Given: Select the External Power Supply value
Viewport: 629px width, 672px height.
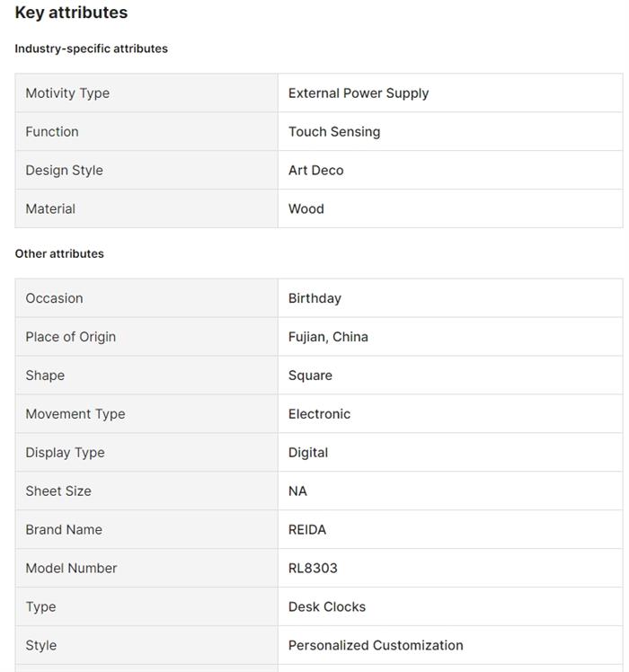Looking at the screenshot, I should click(x=359, y=93).
